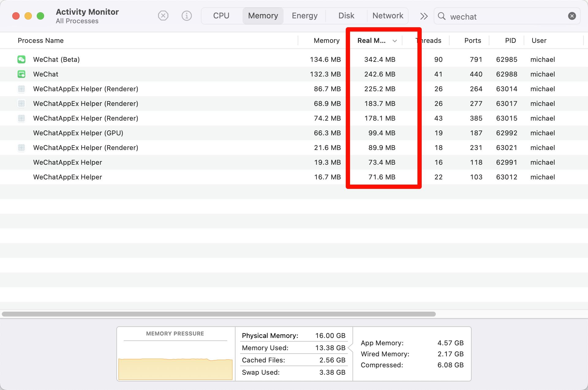
Task: Sort by Process Name column header
Action: pos(41,40)
